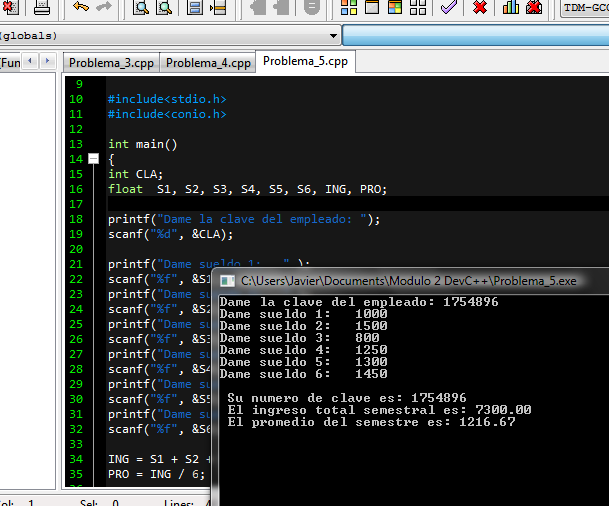Switch to the Problema_4.cpp tab

point(208,63)
